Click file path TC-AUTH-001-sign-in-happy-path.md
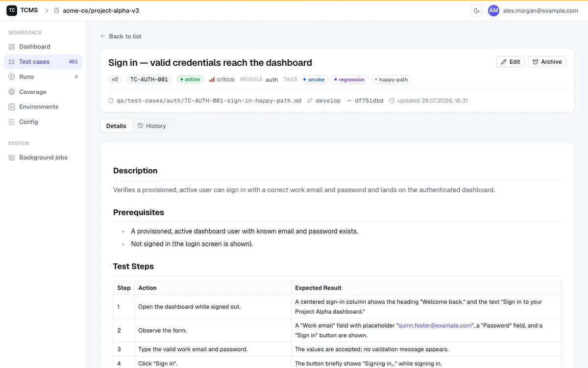 click(209, 101)
